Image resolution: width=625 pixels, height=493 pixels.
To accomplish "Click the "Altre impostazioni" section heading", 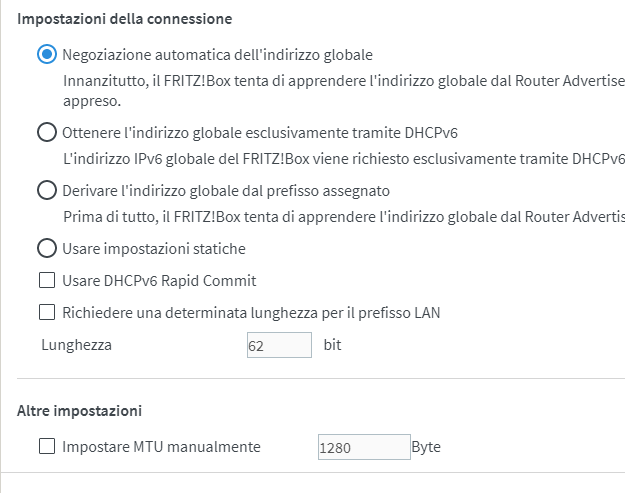I will coord(79,410).
